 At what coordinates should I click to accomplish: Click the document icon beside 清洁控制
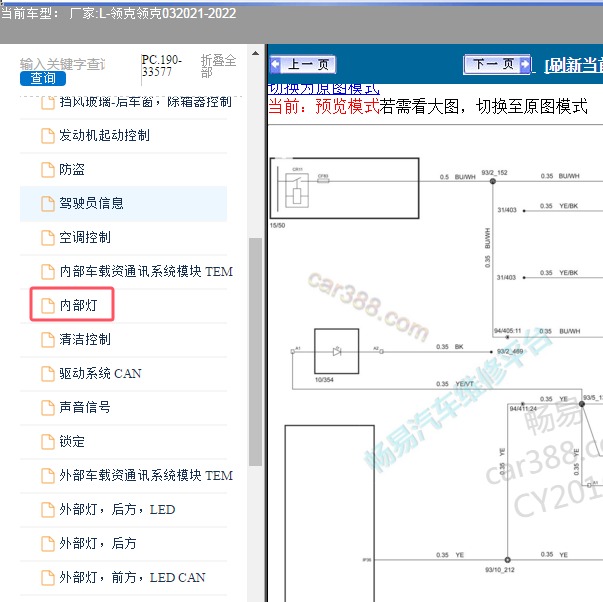48,340
